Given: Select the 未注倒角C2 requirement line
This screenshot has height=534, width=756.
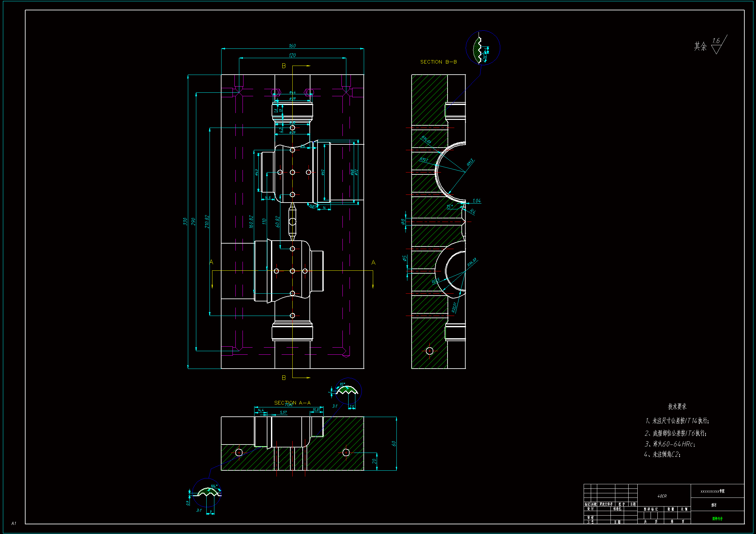Looking at the screenshot, I should (x=662, y=455).
